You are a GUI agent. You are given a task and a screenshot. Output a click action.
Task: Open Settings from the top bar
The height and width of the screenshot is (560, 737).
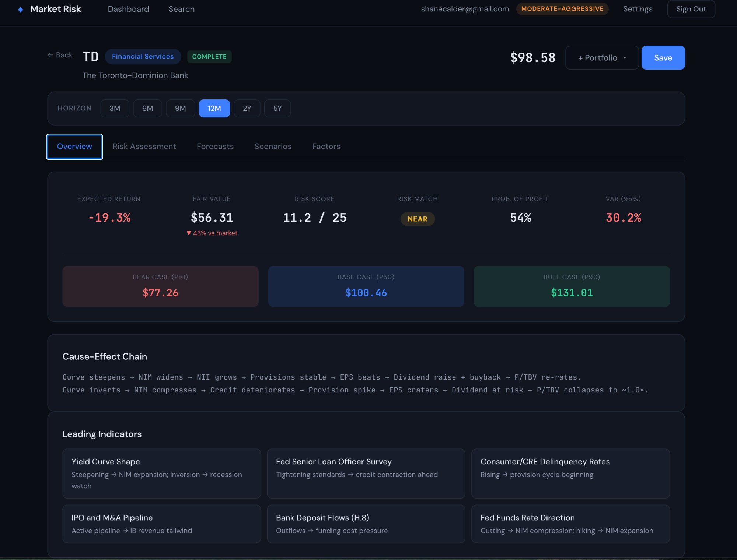coord(638,9)
